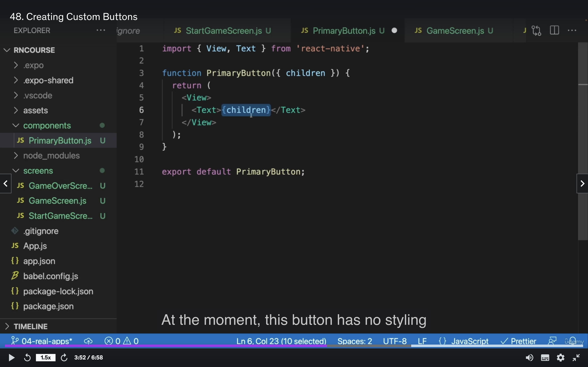
Task: Mute the video volume
Action: (529, 358)
